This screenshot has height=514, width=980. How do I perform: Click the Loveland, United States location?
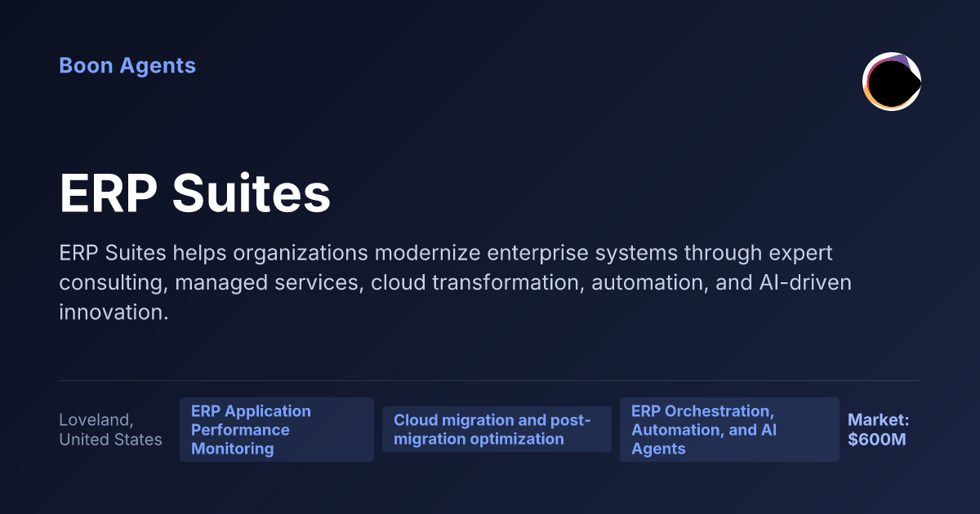[110, 430]
